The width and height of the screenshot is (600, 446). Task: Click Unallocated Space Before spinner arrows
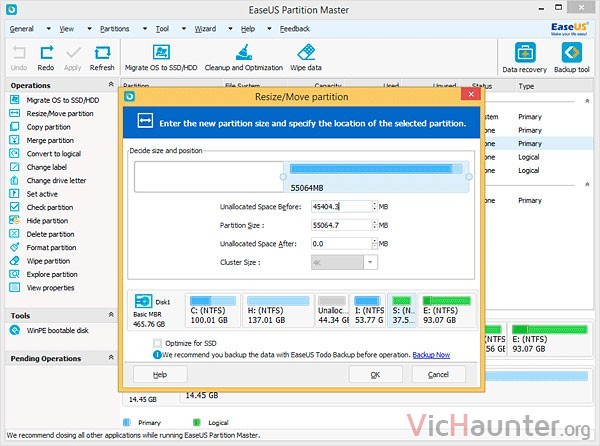click(375, 207)
